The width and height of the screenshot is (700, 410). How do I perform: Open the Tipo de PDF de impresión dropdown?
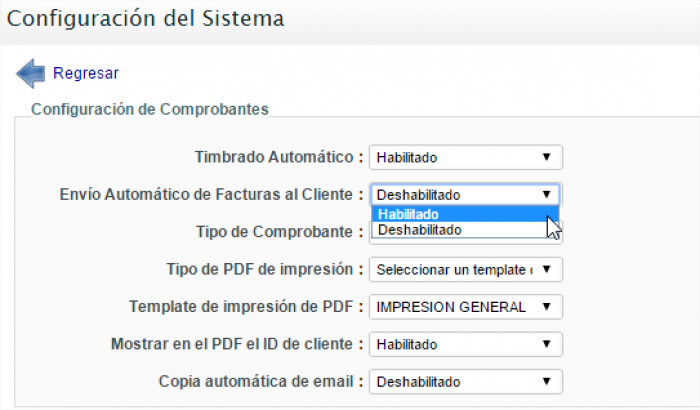point(466,270)
